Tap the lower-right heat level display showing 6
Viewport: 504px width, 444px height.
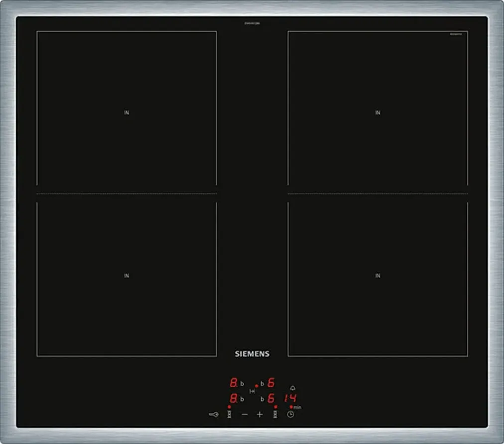tap(271, 398)
